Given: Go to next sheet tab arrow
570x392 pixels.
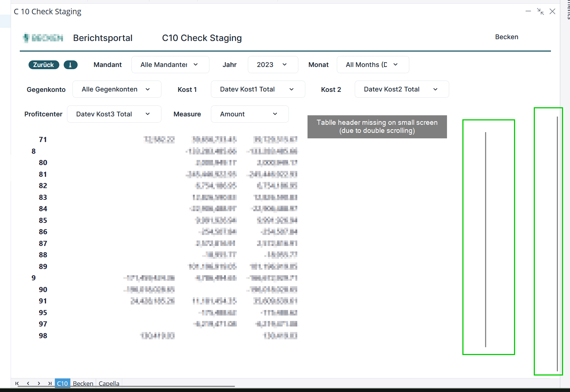Looking at the screenshot, I should point(39,383).
